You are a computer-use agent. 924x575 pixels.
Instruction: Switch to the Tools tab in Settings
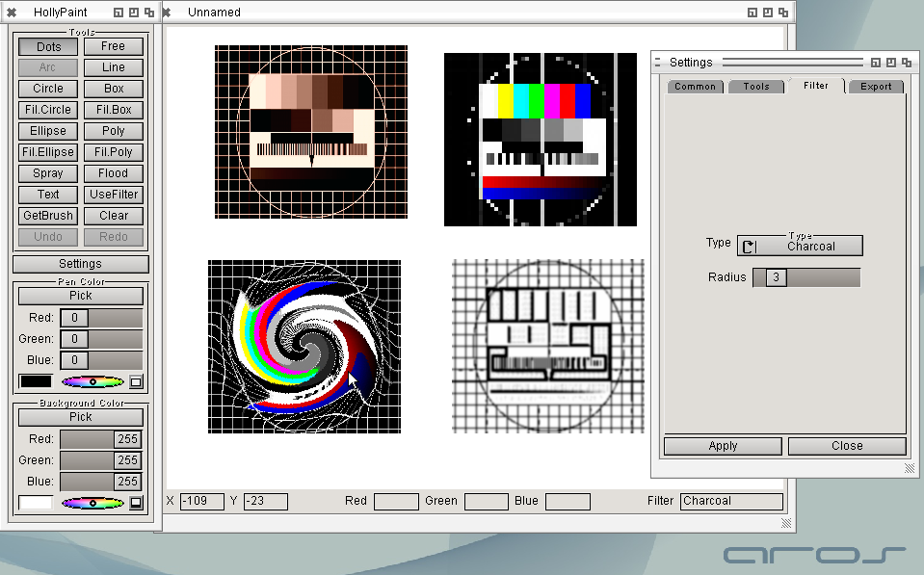pyautogui.click(x=756, y=87)
